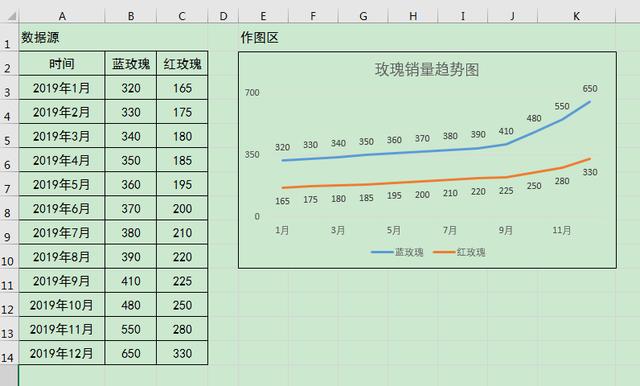This screenshot has height=386, width=640.
Task: Click the 红玫瑰 legend entry
Action: [460, 252]
